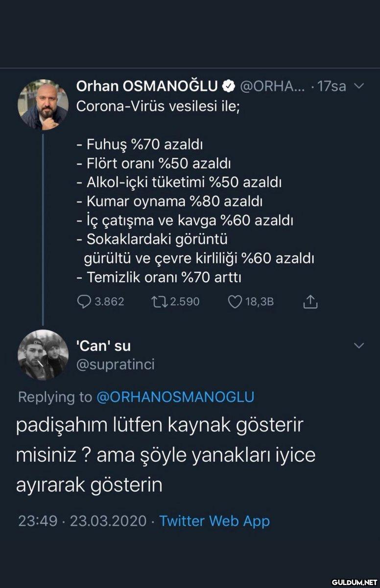Image resolution: width=380 pixels, height=588 pixels.
Task: Open the 'Can' su profile photo
Action: (x=43, y=355)
